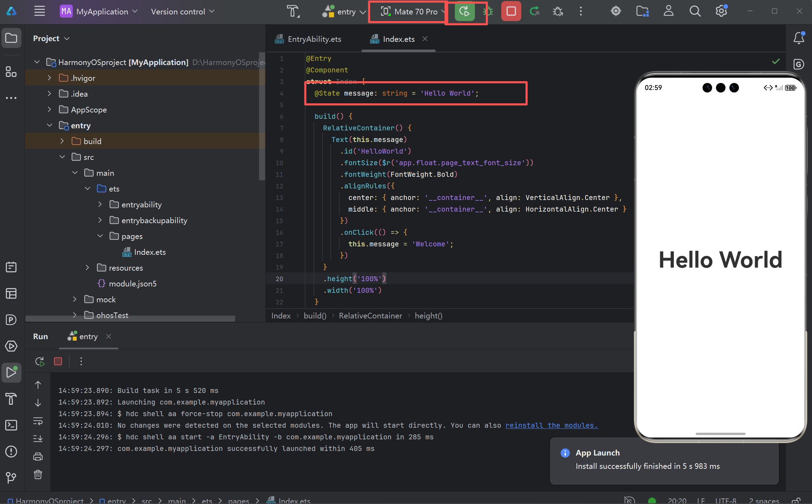Switch to the EntryAbility.ets tab
The image size is (812, 504).
click(x=314, y=39)
